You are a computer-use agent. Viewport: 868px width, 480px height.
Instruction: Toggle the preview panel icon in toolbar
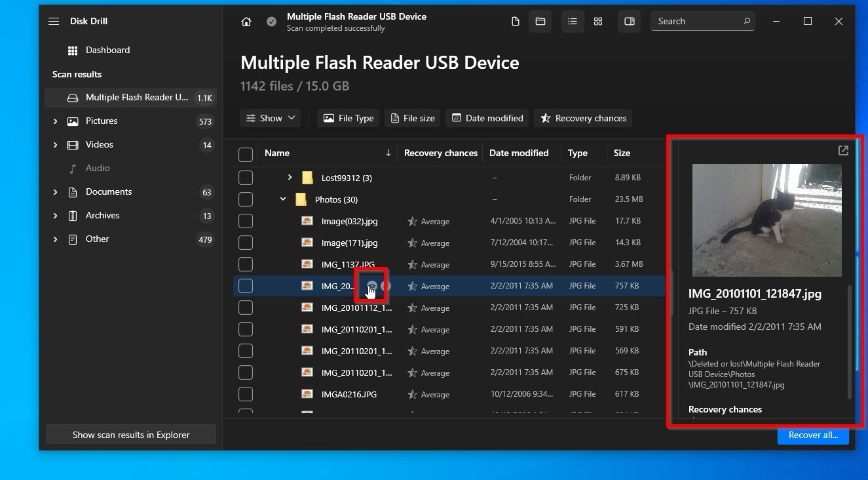630,22
